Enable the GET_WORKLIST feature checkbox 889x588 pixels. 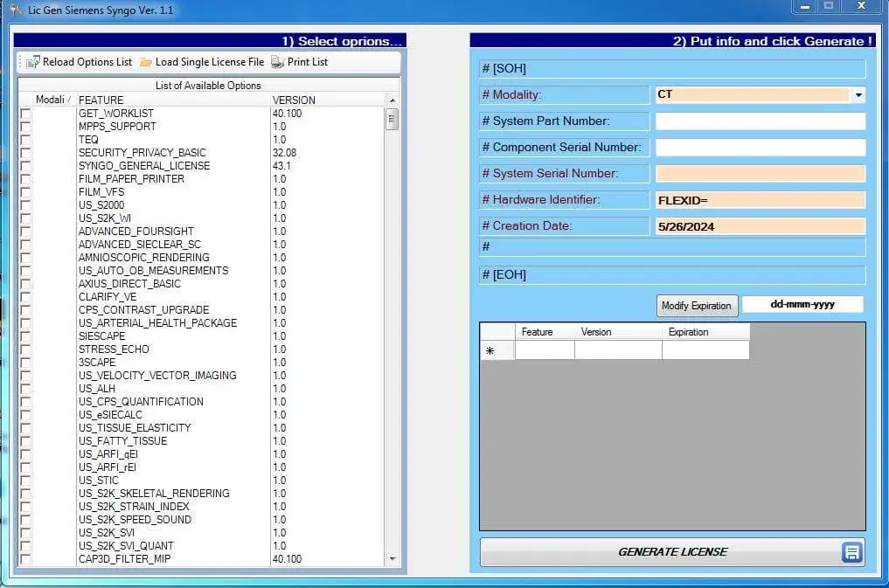pos(26,113)
